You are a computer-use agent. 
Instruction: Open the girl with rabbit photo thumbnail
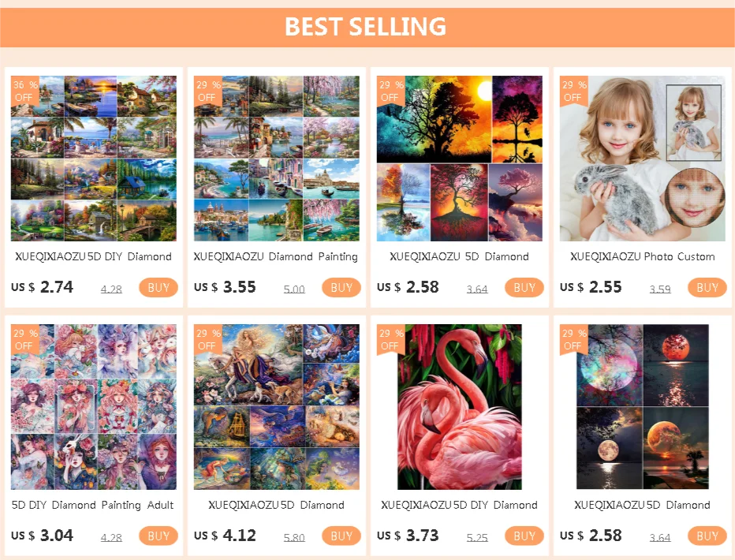(642, 159)
